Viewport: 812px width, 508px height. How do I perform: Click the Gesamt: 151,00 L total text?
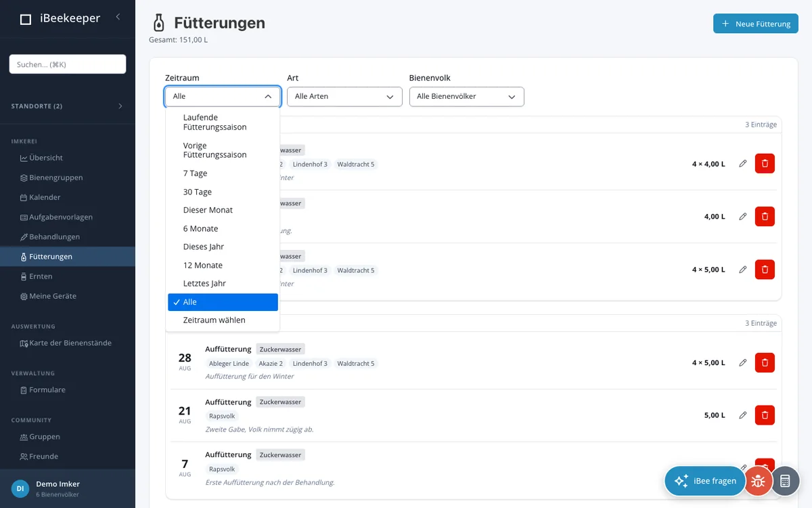(x=179, y=40)
